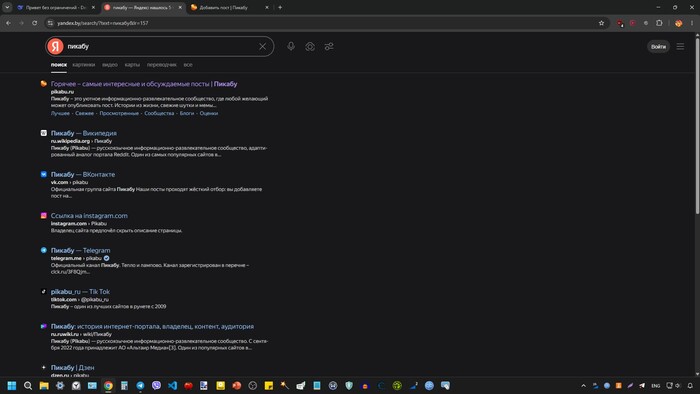Go back with browser back arrow
The height and width of the screenshot is (394, 700).
click(x=8, y=23)
